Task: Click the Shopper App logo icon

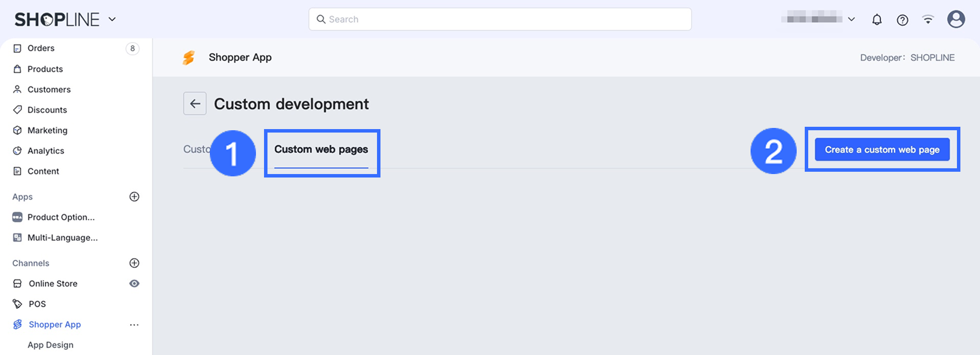Action: tap(189, 58)
